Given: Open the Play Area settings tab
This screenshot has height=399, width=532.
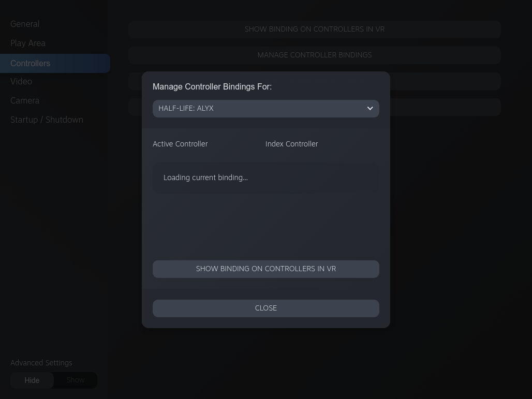Looking at the screenshot, I should 28,43.
